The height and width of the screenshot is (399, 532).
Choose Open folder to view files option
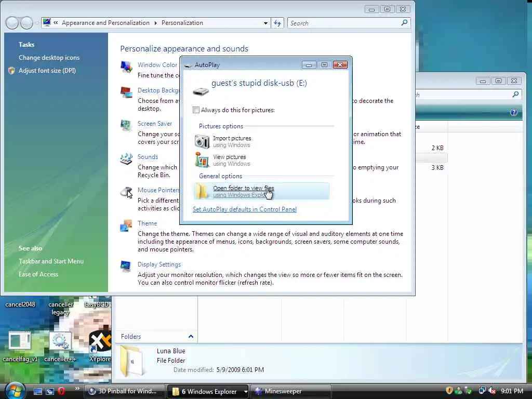pos(261,191)
